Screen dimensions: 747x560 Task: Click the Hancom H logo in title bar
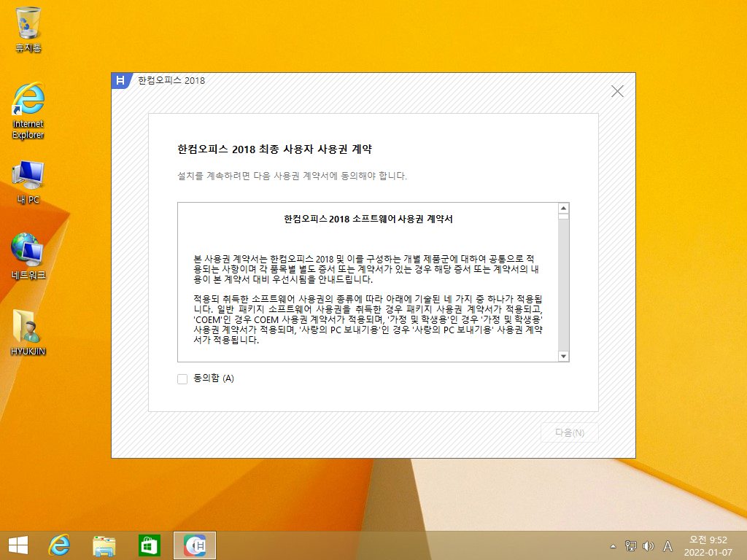(x=120, y=80)
